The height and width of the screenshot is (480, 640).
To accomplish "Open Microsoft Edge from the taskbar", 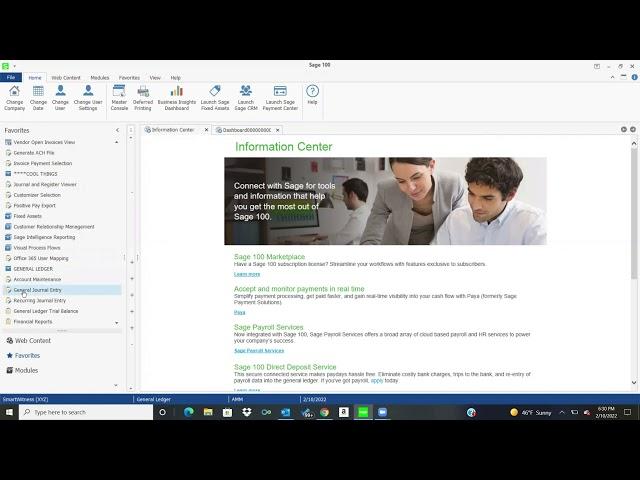I will [x=189, y=412].
